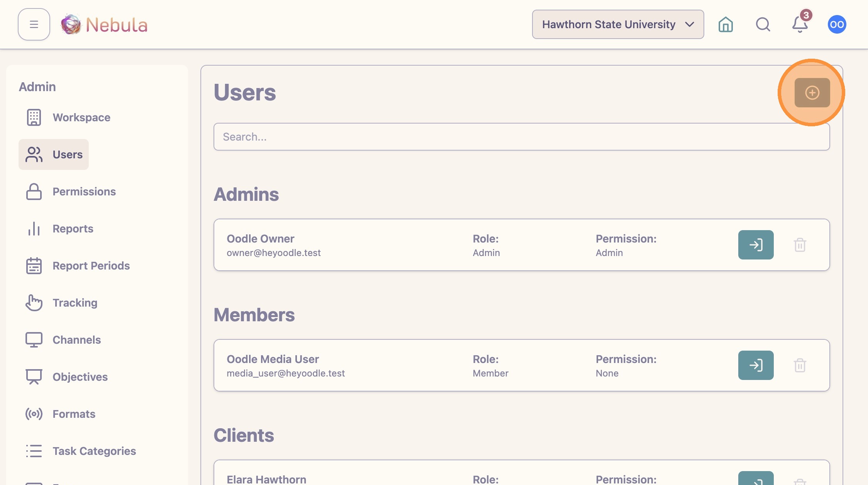Click the Task Categories list icon
Viewport: 868px width, 485px height.
(34, 451)
